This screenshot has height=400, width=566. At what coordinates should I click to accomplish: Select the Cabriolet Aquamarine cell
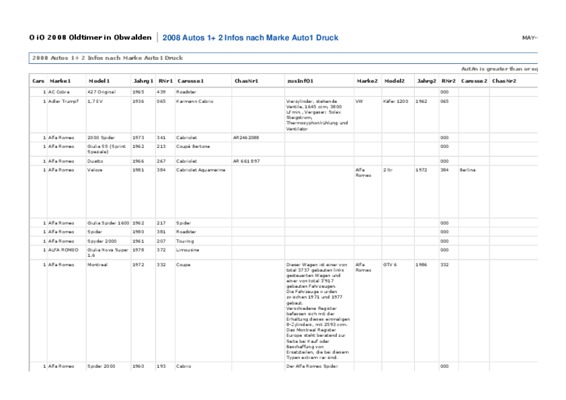click(201, 170)
